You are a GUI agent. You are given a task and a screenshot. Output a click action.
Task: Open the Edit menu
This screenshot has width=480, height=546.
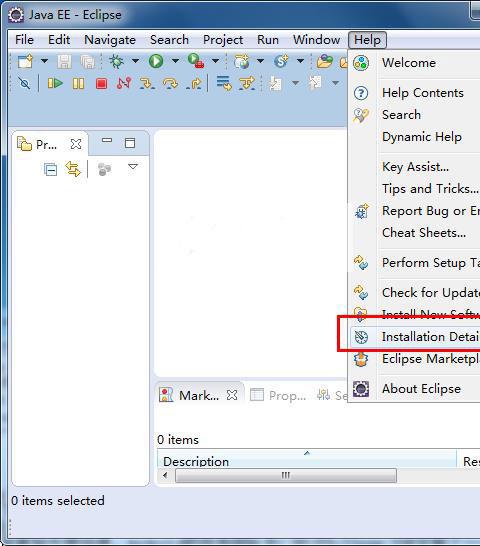59,40
